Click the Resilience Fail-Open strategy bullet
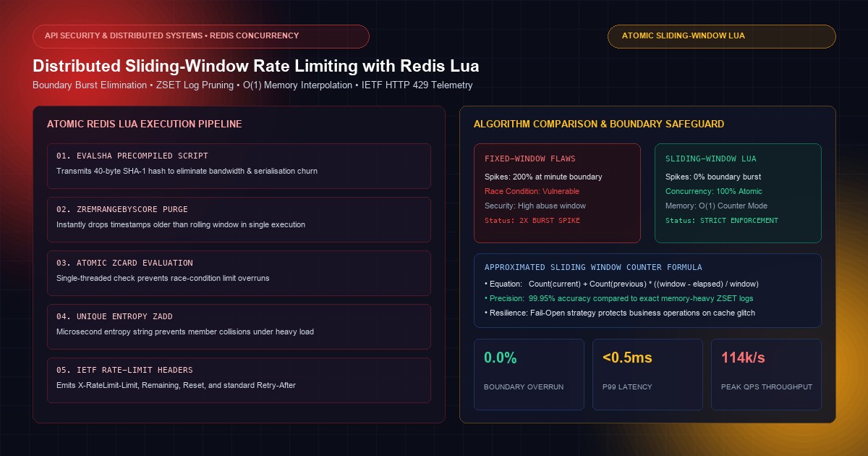Image resolution: width=868 pixels, height=456 pixels. (x=620, y=313)
